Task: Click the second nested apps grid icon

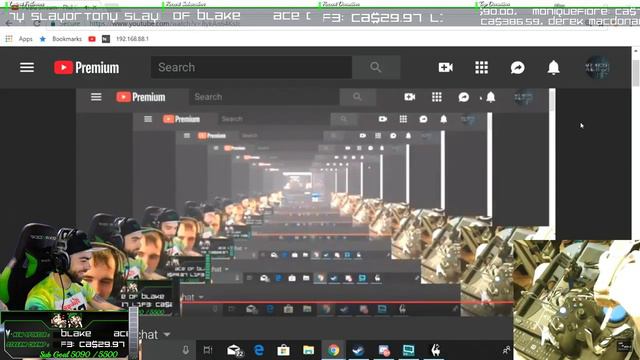Action: [437, 97]
